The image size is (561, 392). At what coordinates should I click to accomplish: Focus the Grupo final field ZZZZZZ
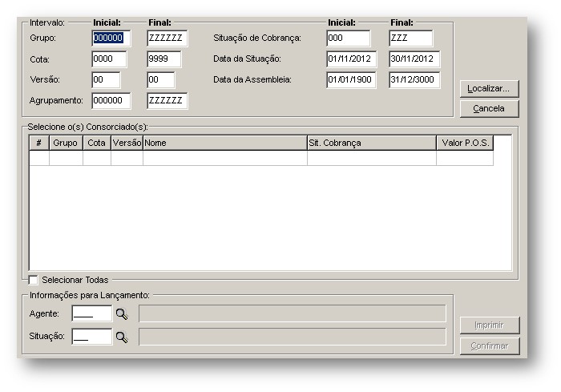pos(167,38)
